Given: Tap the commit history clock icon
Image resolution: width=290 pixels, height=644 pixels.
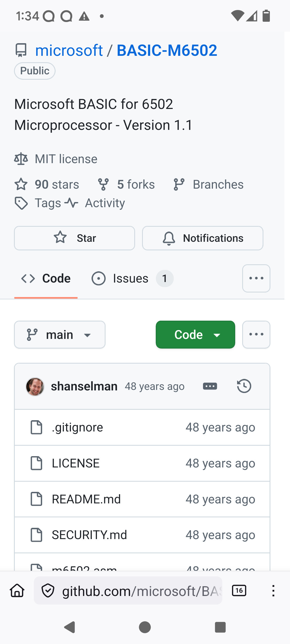Looking at the screenshot, I should 244,386.
